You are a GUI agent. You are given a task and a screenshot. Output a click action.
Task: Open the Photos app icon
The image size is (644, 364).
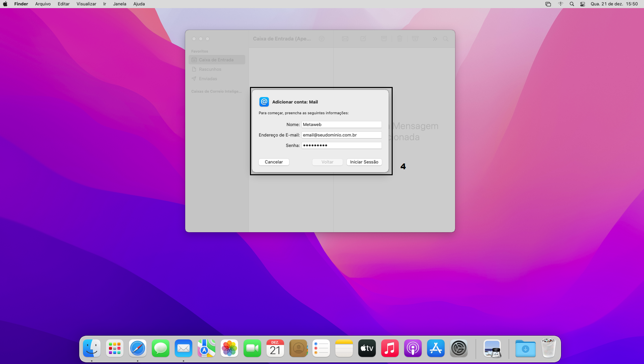(229, 348)
